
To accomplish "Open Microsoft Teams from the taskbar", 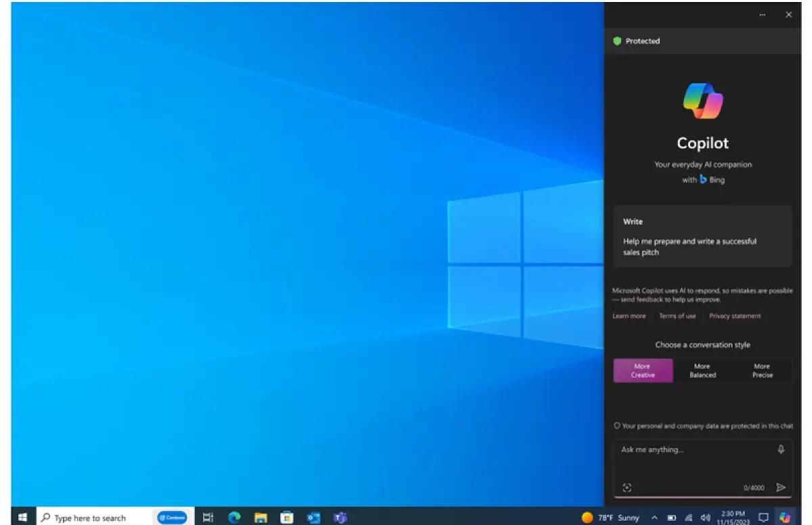I will tap(340, 518).
